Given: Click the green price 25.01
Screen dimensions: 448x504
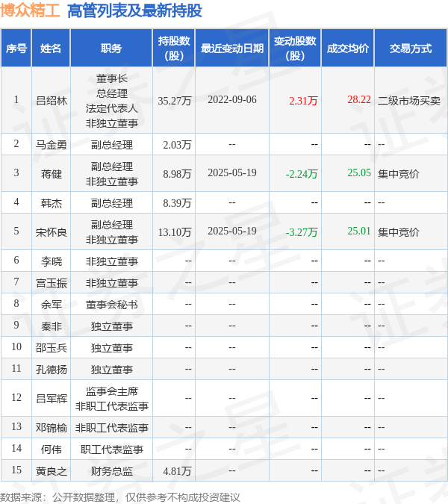Looking at the screenshot, I should pos(359,231).
